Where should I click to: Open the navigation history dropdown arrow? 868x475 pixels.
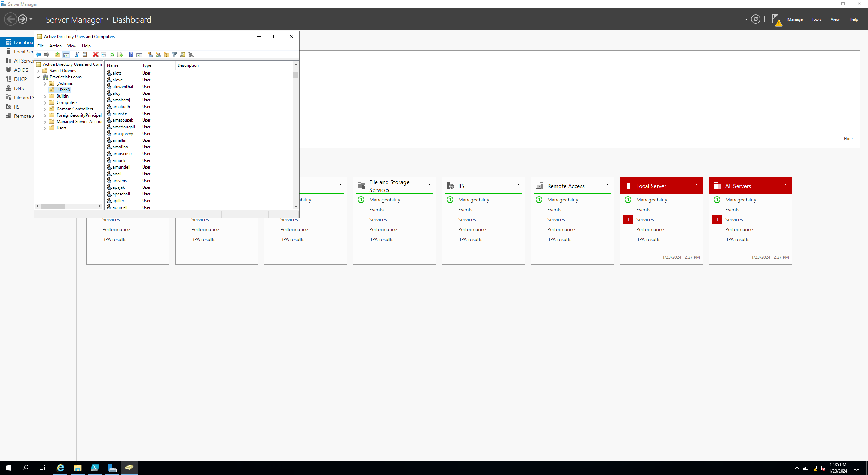[x=31, y=19]
